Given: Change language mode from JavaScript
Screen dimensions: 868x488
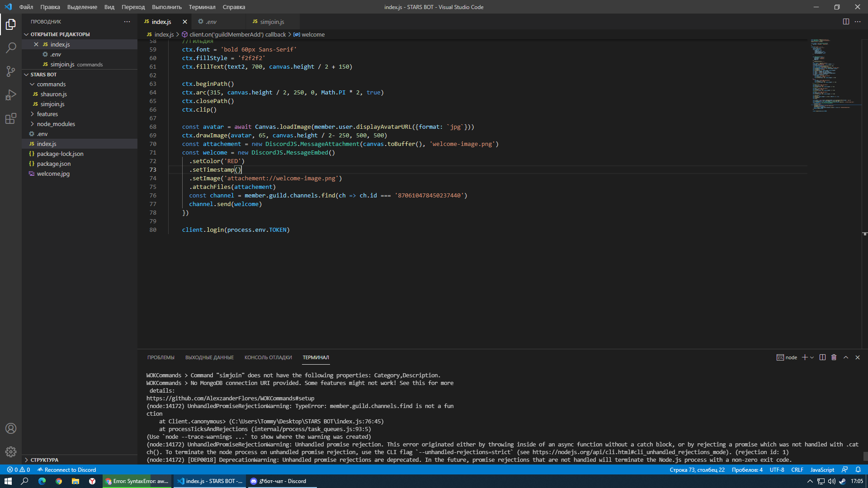Looking at the screenshot, I should click(822, 470).
